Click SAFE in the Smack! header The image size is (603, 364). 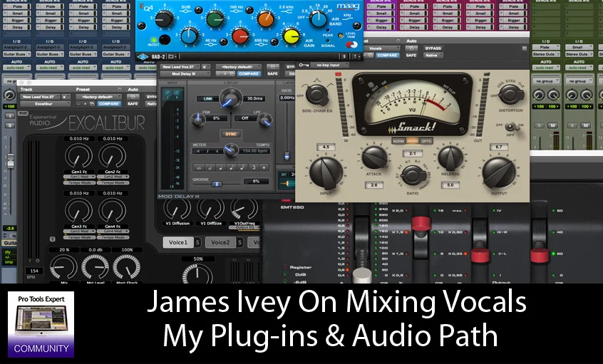coord(411,56)
